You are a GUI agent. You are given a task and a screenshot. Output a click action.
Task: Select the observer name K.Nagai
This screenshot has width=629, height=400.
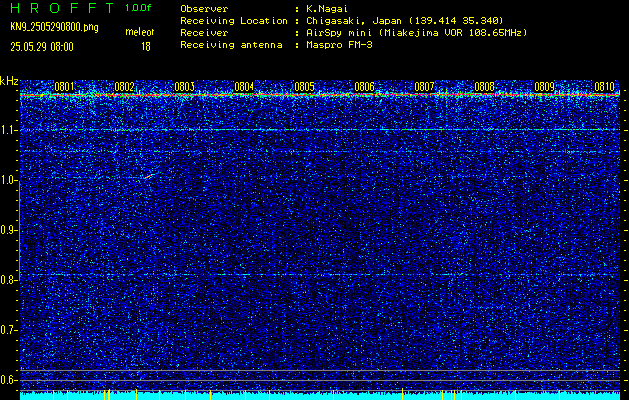tap(327, 9)
